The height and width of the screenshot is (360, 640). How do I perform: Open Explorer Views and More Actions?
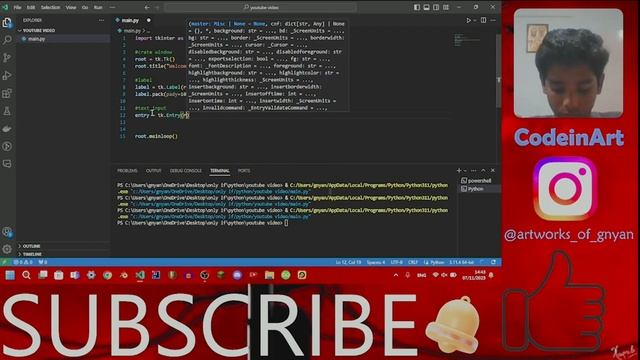point(101,20)
